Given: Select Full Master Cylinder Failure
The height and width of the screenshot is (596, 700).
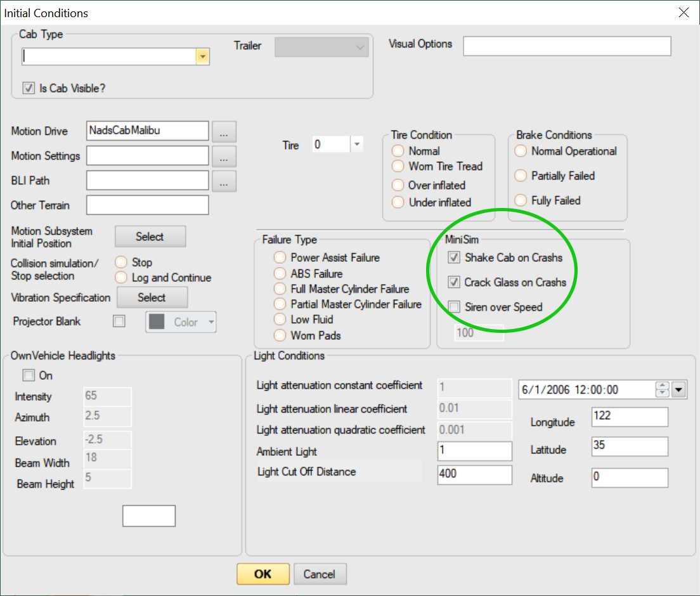Looking at the screenshot, I should click(x=280, y=289).
